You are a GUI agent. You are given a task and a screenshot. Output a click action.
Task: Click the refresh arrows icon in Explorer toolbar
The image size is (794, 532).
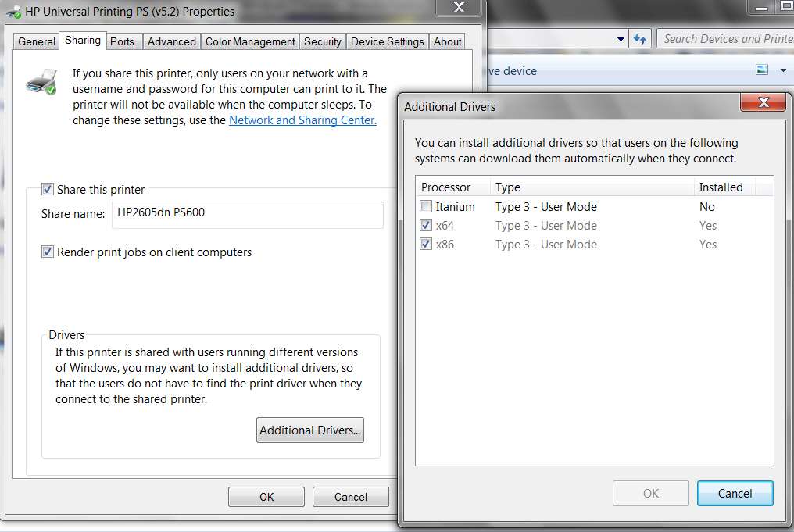click(639, 39)
